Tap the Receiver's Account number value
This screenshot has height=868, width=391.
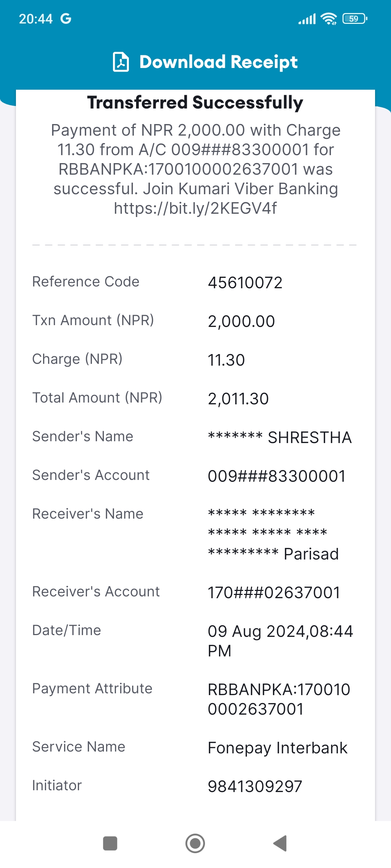(x=274, y=592)
